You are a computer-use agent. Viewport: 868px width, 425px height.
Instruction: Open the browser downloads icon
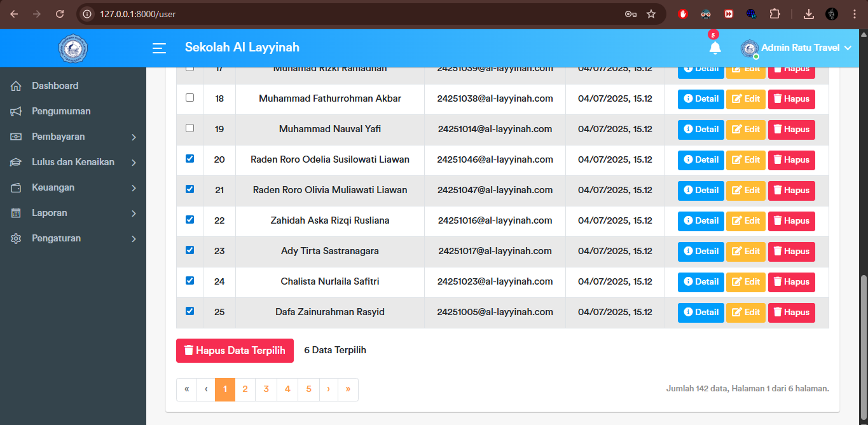point(809,14)
